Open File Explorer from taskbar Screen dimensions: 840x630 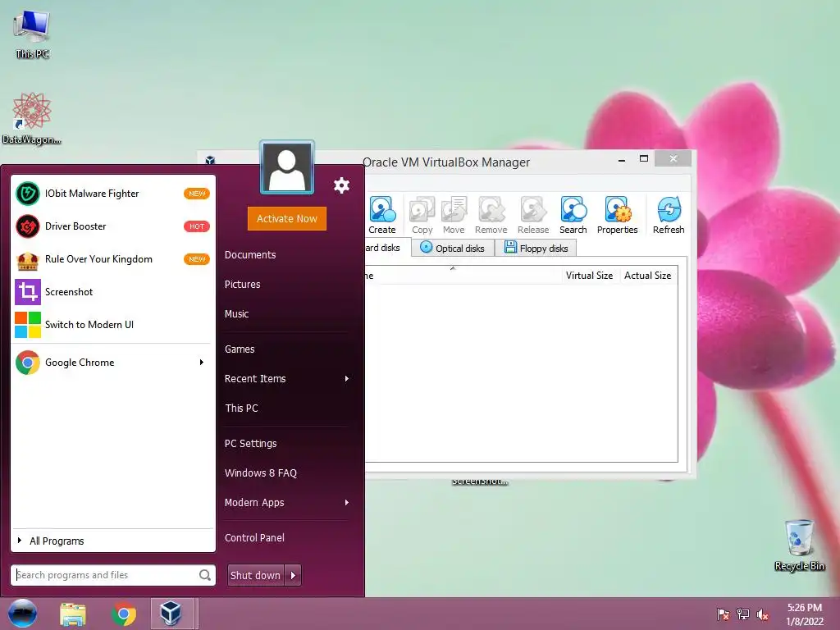pos(73,614)
